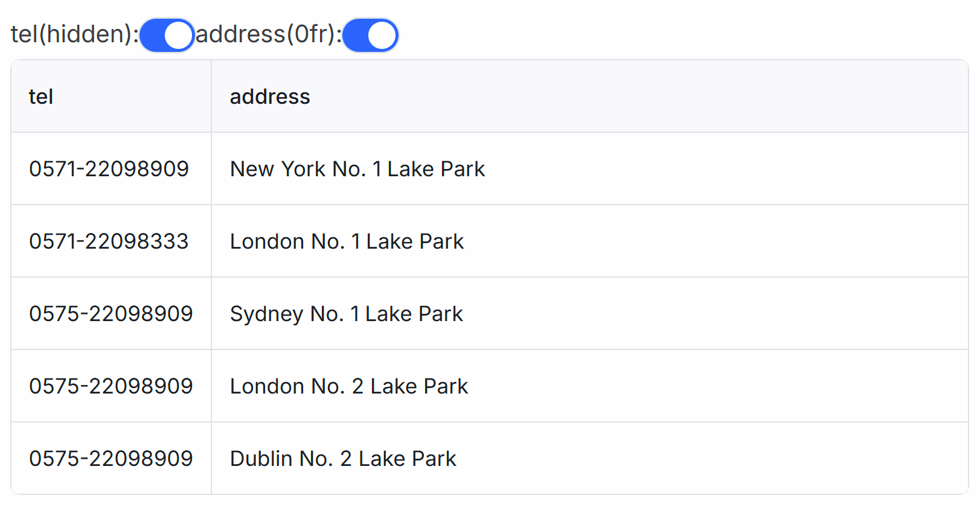
Task: Select the New York No. 1 Lake Park cell
Action: [357, 169]
